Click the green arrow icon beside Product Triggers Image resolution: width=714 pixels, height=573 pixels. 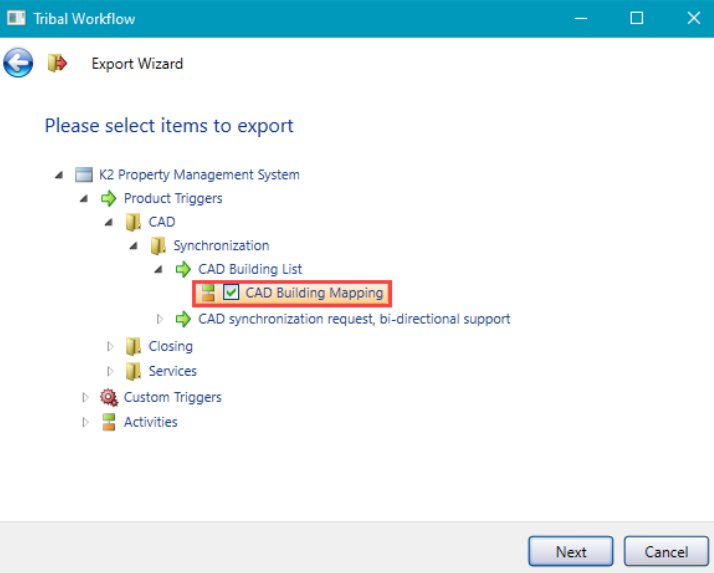tap(109, 198)
